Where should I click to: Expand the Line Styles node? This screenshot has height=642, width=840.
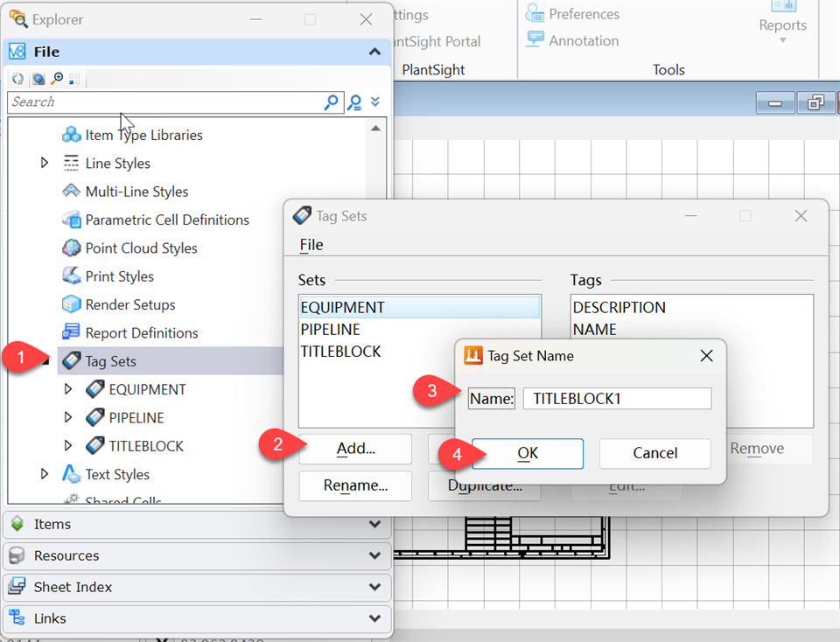(x=45, y=163)
